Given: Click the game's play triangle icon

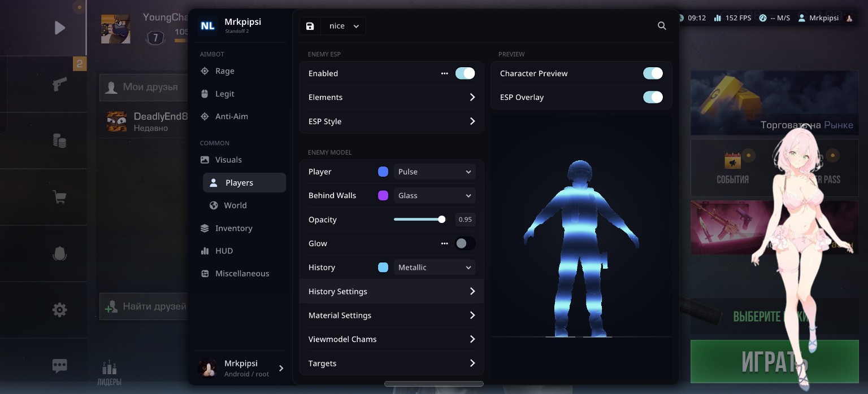Looking at the screenshot, I should (x=60, y=28).
